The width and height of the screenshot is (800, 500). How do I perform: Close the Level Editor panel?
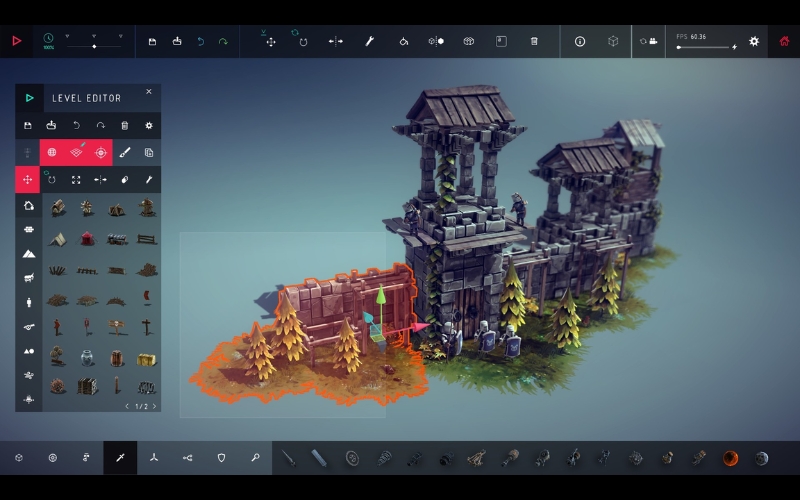point(149,92)
